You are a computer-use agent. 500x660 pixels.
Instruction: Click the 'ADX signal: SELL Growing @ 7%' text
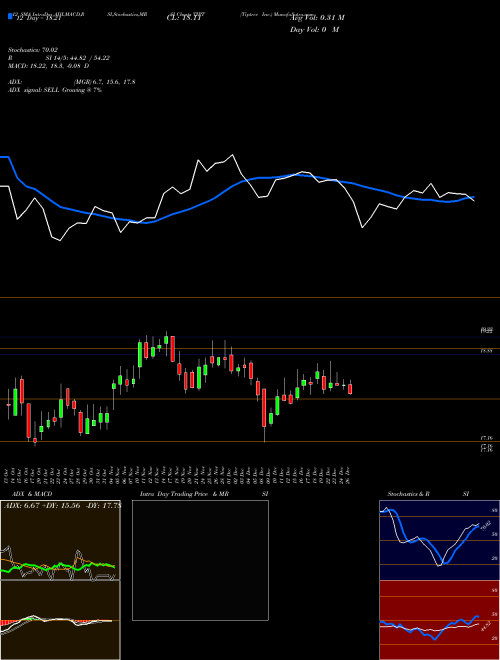pyautogui.click(x=55, y=90)
